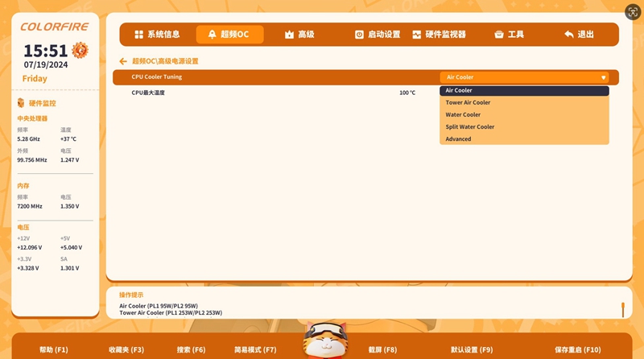Click the 工具 toolbox icon
Viewport: 644px width, 359px height.
(499, 35)
